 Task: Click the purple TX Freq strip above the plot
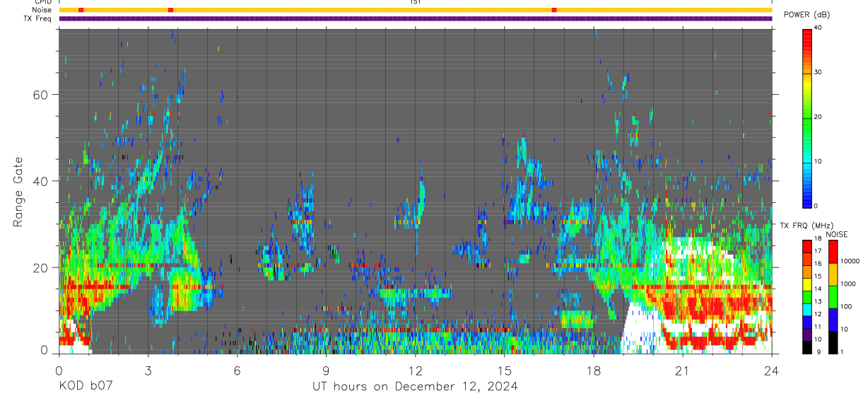[416, 18]
